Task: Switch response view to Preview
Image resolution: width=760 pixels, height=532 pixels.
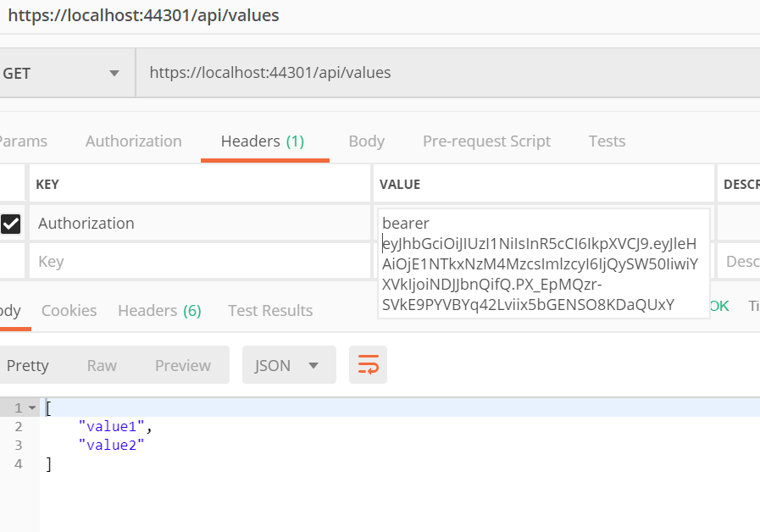Action: coord(182,365)
